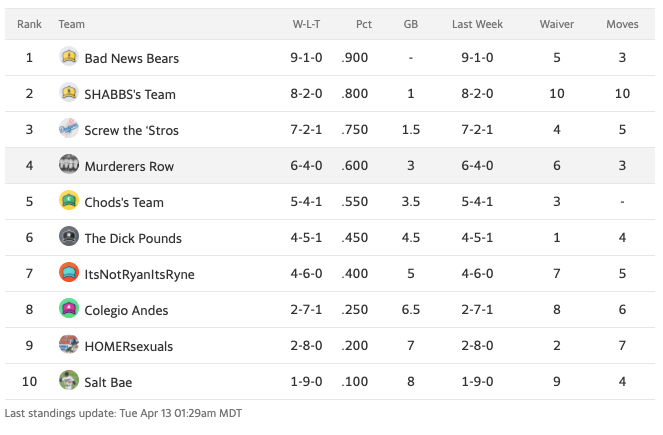Screen dimensions: 663x435
Task: Open the Bad News Bears team page
Action: [132, 58]
